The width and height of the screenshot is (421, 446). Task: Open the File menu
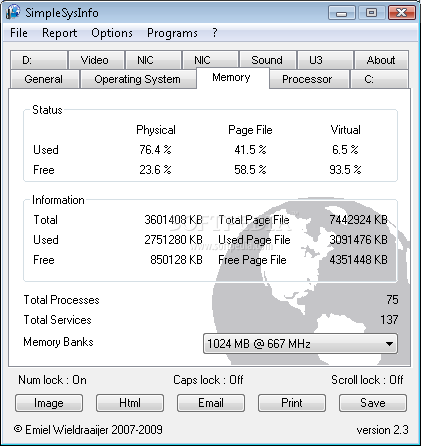pyautogui.click(x=19, y=33)
